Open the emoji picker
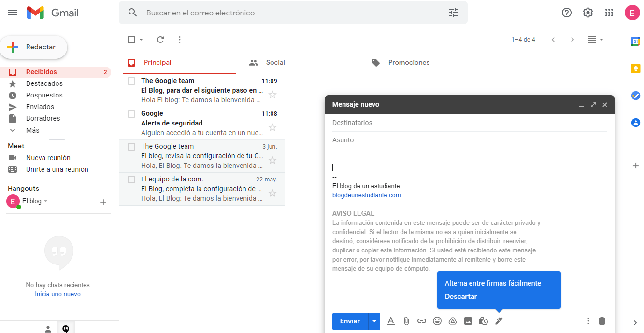This screenshot has height=333, width=644. [x=437, y=321]
